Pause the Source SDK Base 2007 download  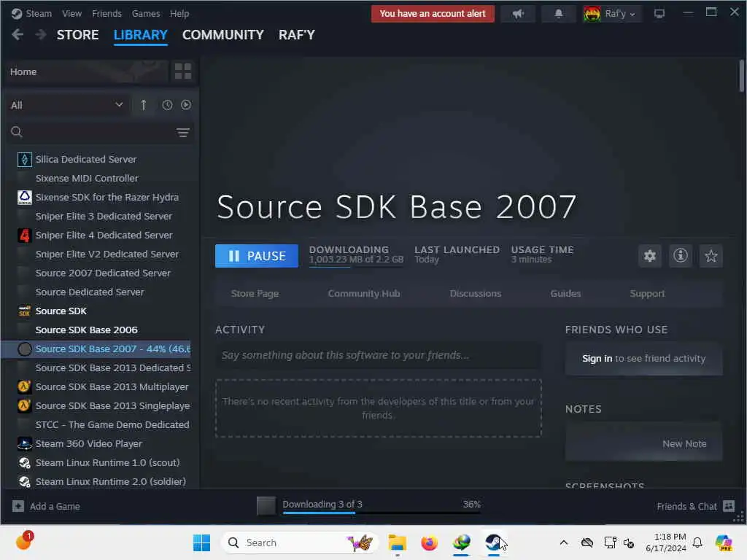click(257, 256)
